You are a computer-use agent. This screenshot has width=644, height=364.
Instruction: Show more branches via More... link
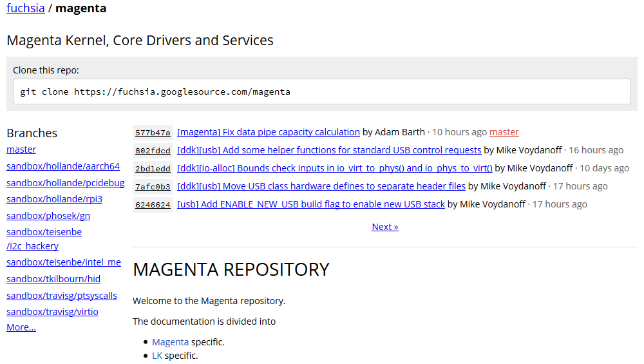tap(21, 327)
